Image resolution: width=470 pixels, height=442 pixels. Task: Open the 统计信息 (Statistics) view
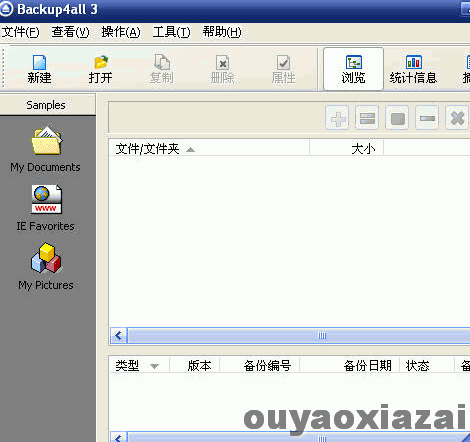(413, 69)
